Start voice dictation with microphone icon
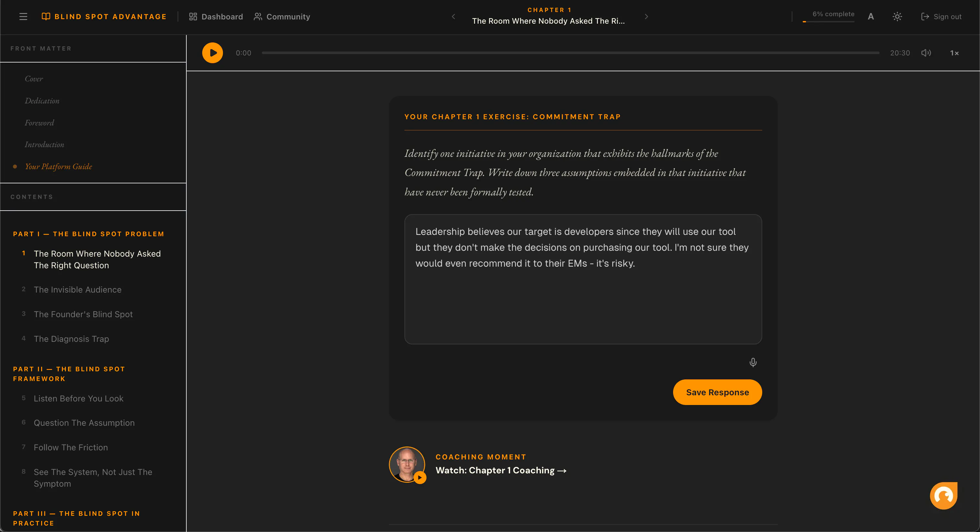The width and height of the screenshot is (980, 532). 752,363
